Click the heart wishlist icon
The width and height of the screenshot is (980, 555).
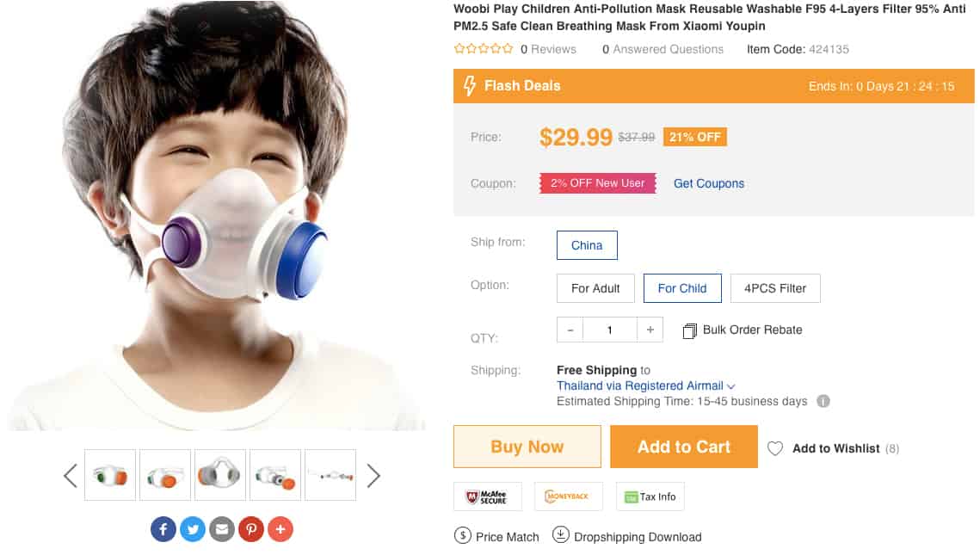click(775, 448)
